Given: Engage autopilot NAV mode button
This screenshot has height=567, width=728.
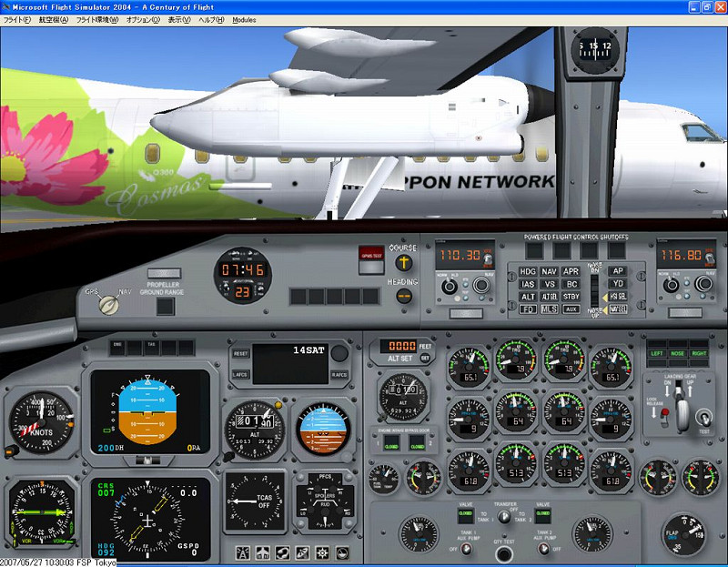Looking at the screenshot, I should (x=550, y=271).
